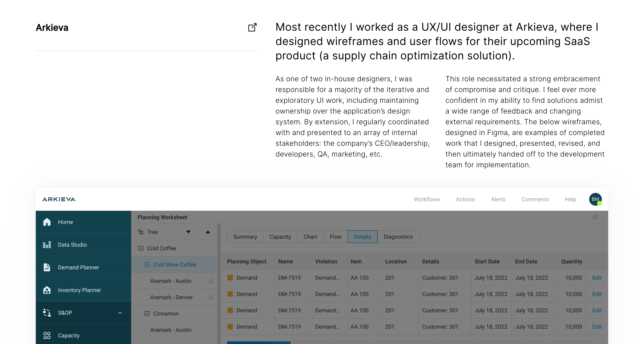
Task: Click the Capacity shapes icon
Action: point(47,335)
